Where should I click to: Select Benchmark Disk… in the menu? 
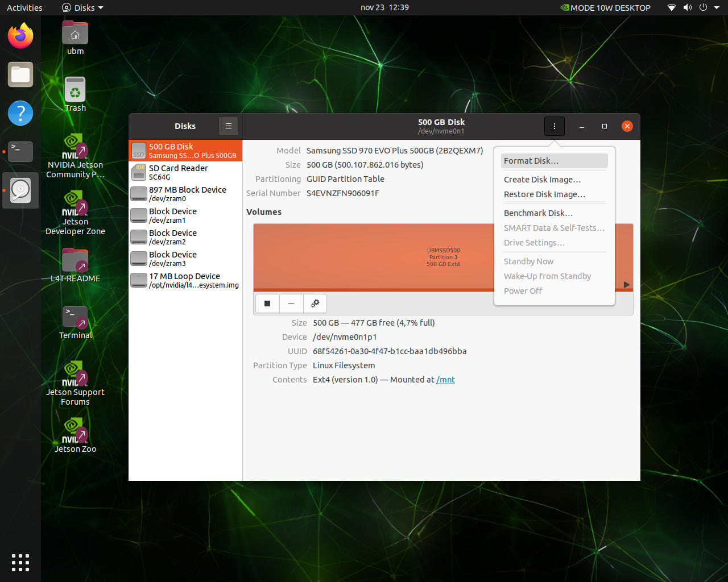pyautogui.click(x=538, y=213)
